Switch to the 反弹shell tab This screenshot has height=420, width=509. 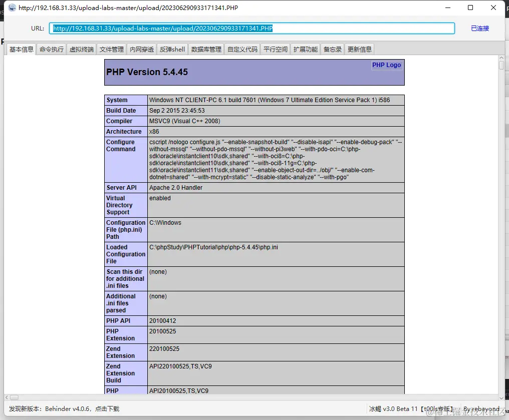click(x=172, y=49)
